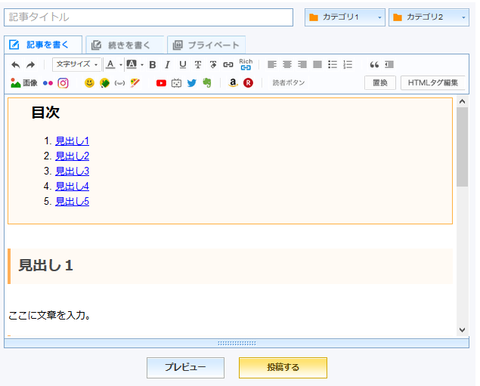
Task: Follow the 見出し5 table-of-contents link
Action: (72, 201)
